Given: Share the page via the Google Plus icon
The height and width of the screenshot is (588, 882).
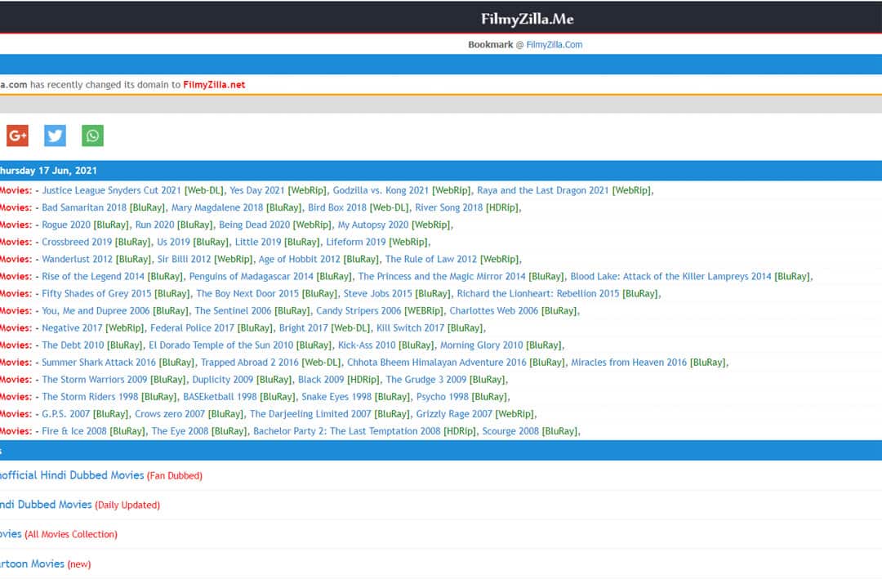Looking at the screenshot, I should 17,136.
